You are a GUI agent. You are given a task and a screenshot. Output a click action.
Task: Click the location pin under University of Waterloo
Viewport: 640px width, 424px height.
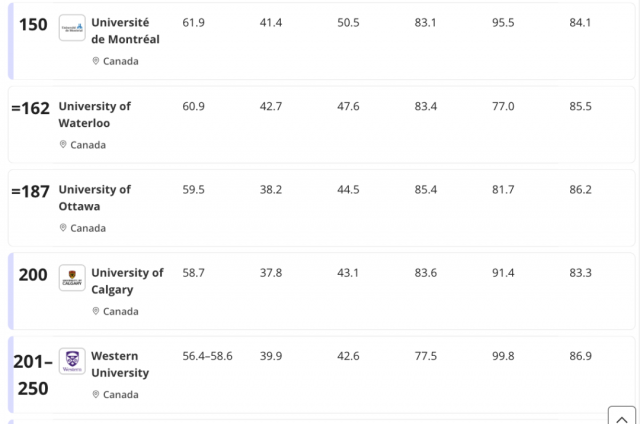(63, 145)
